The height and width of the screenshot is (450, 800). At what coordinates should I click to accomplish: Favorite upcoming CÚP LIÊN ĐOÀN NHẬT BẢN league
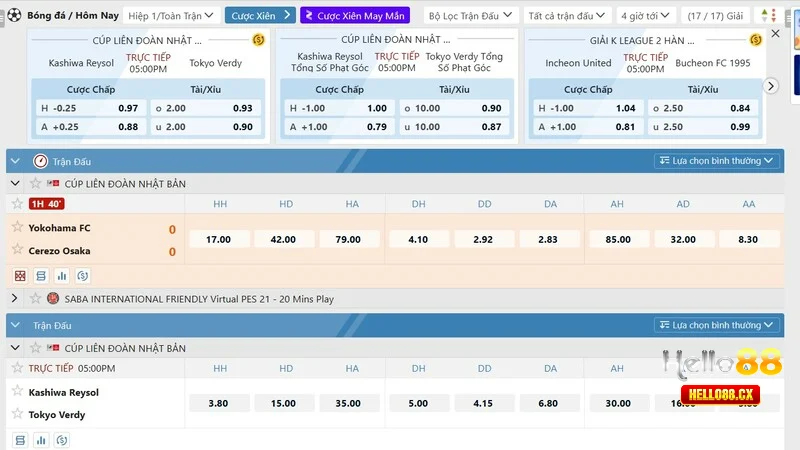tap(35, 347)
